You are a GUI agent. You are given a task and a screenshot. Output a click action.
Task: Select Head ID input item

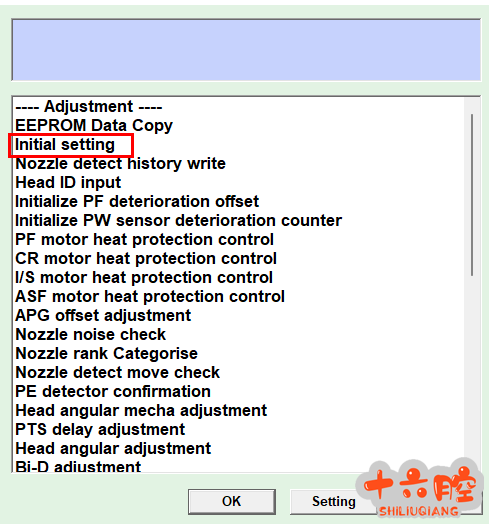coord(68,183)
